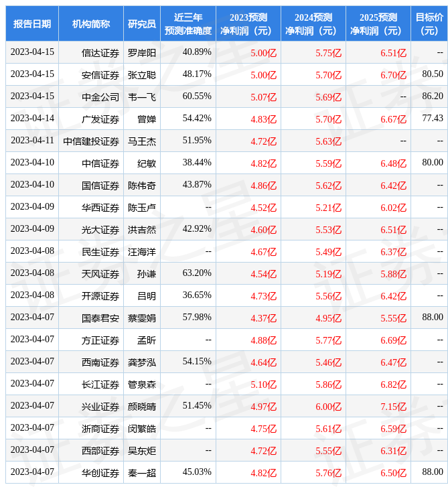
Task: Click researcher name 曾婵
Action: click(147, 119)
